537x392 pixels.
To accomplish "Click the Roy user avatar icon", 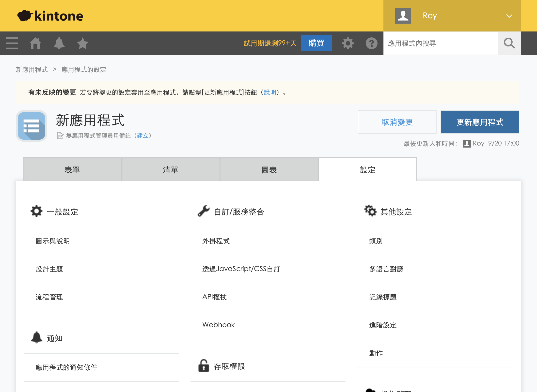I will point(403,15).
